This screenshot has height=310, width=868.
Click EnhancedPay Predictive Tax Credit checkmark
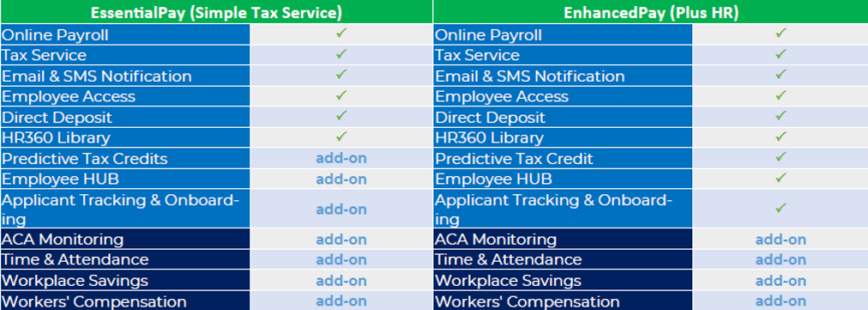tap(781, 157)
